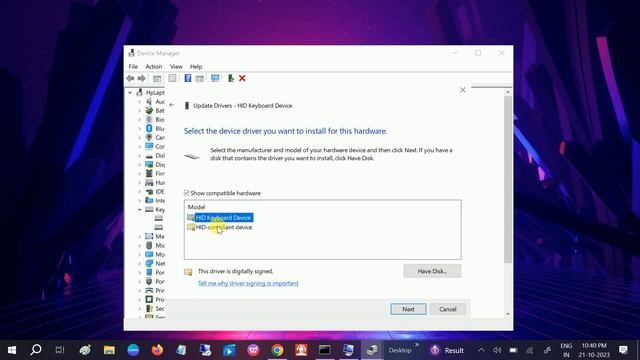Screen dimensions: 640x360
Task: Click the Have Disk button
Action: tap(432, 271)
